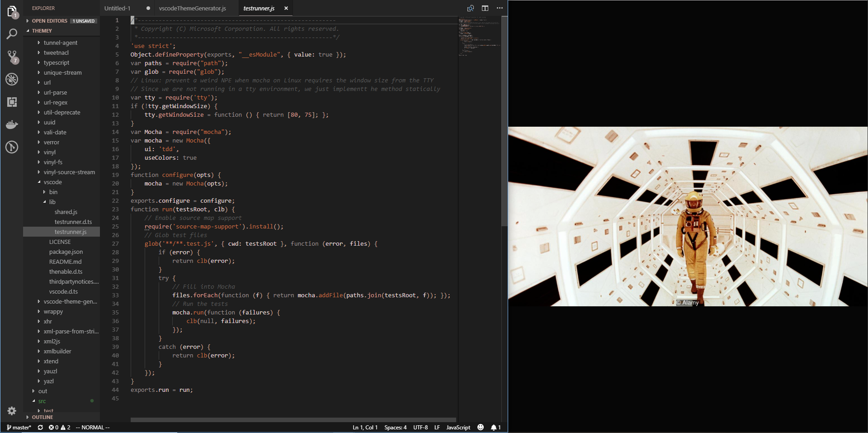Synchronize changes via the sync icon
868x433 pixels.
(40, 428)
